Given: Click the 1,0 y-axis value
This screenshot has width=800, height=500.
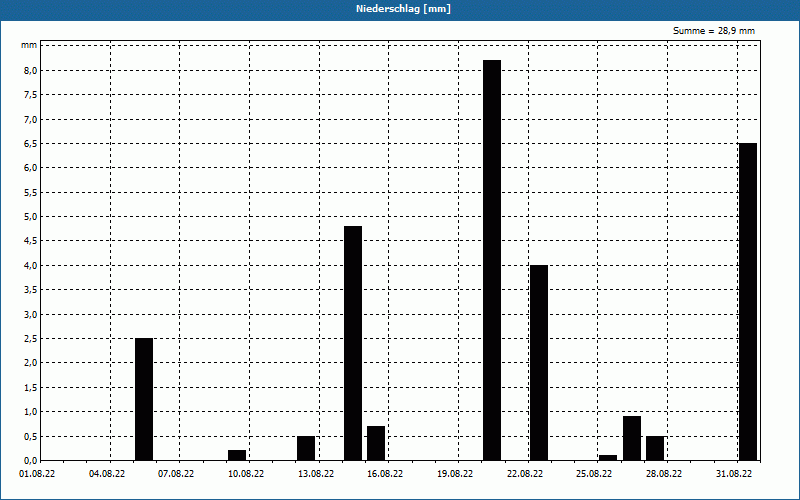Looking at the screenshot, I should click(31, 412).
